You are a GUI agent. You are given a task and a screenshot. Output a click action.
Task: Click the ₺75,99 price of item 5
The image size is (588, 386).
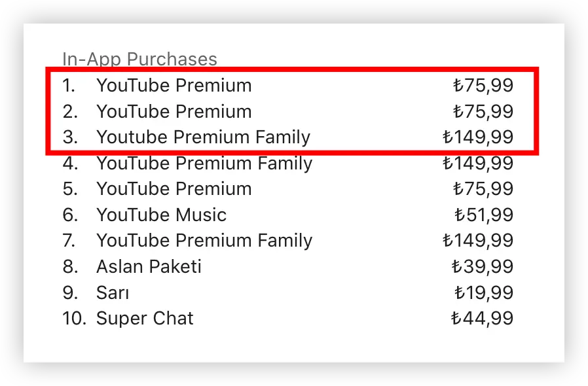(x=483, y=188)
